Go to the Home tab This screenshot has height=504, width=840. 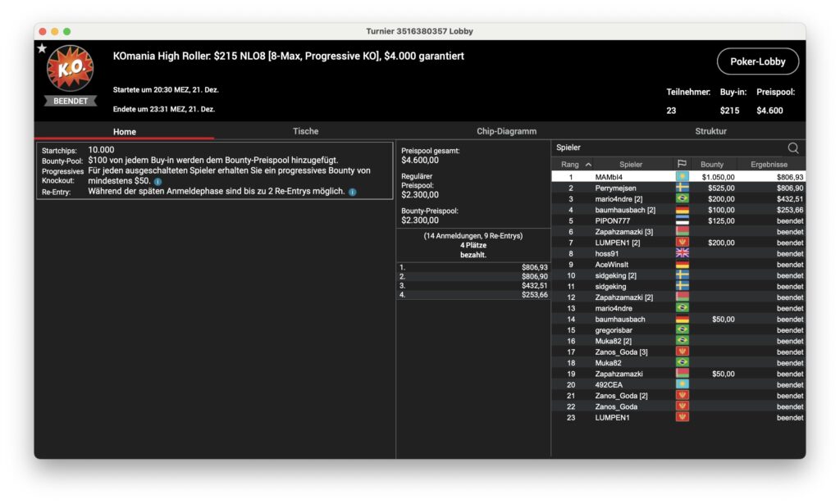(125, 131)
